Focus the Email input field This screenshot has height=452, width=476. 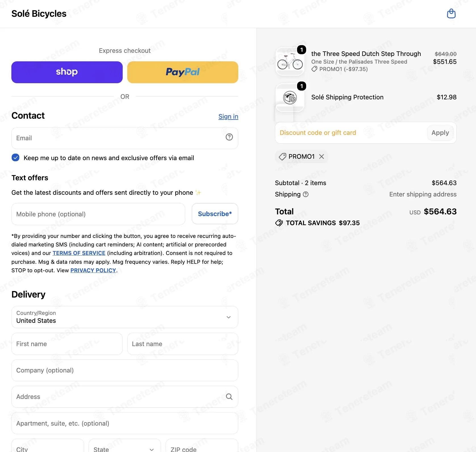pos(125,138)
